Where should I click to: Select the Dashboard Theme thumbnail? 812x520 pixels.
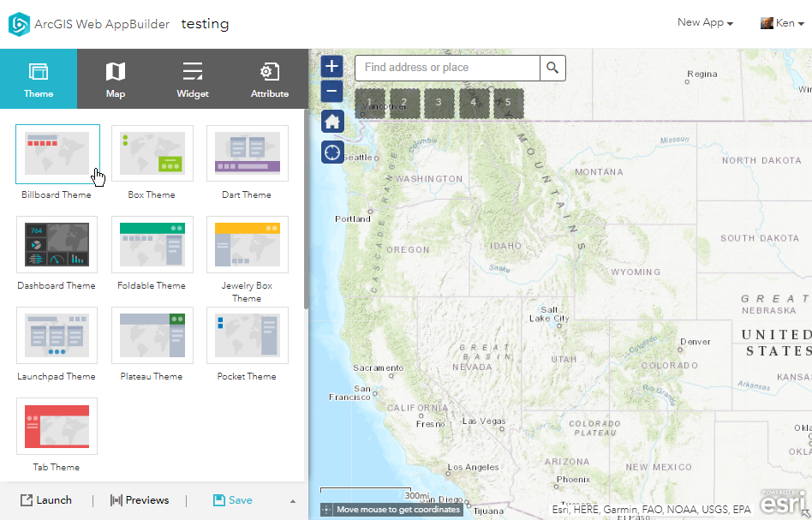tap(57, 244)
